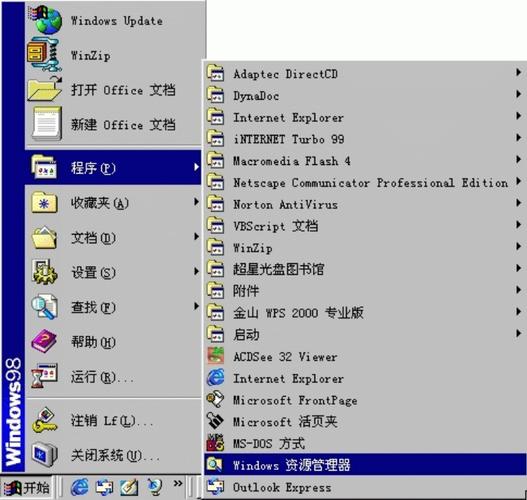The image size is (527, 500).
Task: Click the 文档(D) documents folder icon
Action: 44,238
